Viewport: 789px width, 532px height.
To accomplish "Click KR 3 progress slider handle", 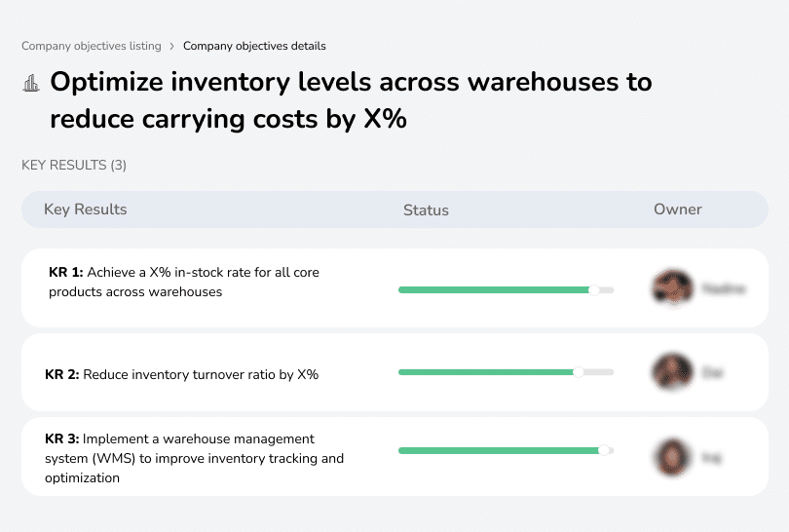I will tap(604, 450).
